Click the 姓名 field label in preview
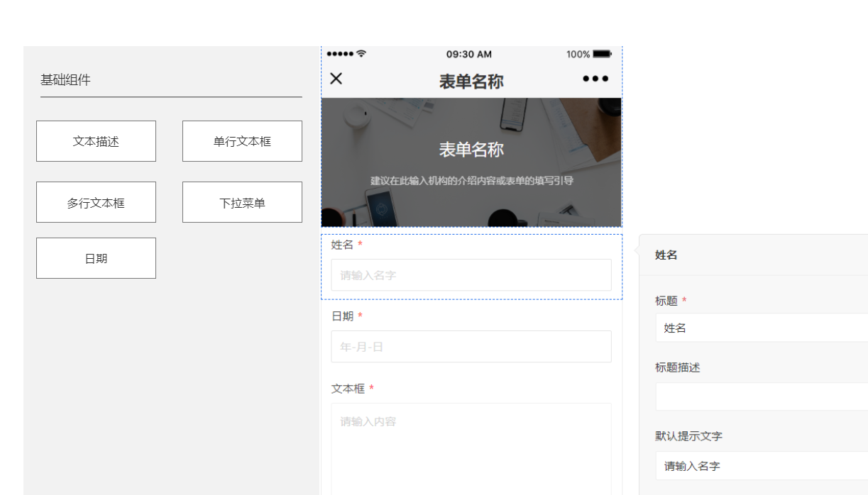 (342, 245)
